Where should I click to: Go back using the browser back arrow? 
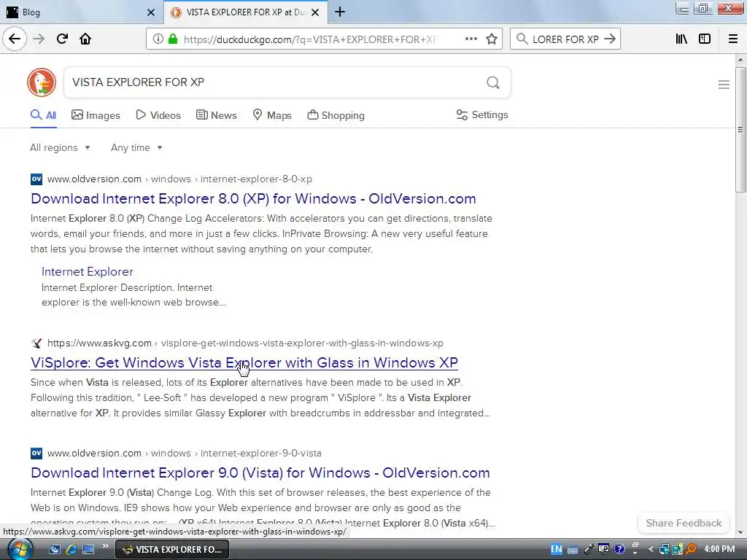[15, 39]
